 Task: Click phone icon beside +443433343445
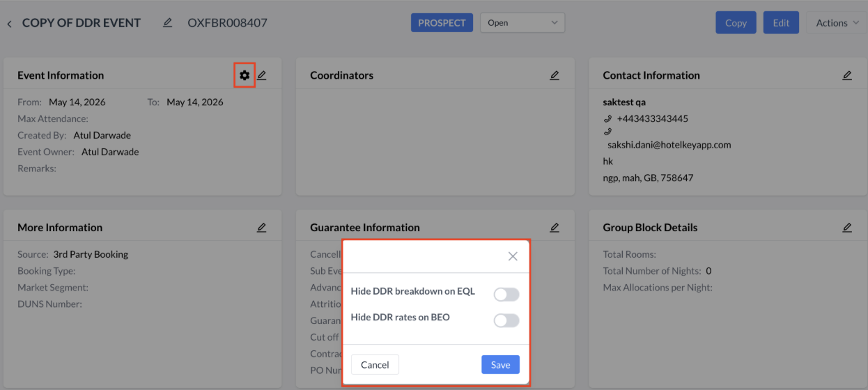pos(607,118)
